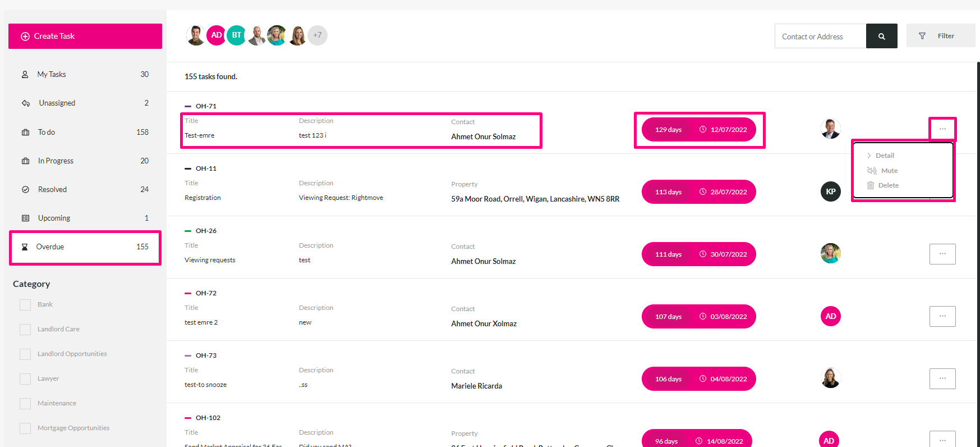Click the 129 days overdue badge
The height and width of the screenshot is (447, 980).
tap(668, 130)
